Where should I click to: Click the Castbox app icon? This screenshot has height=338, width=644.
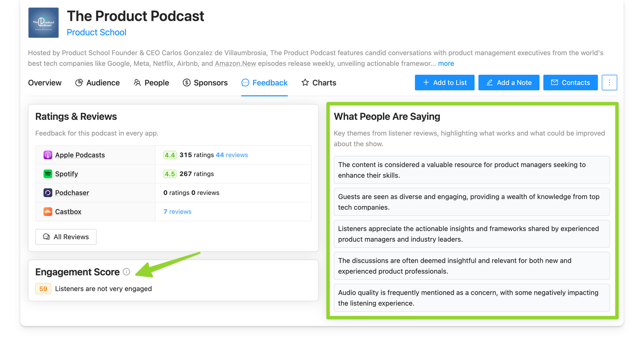click(x=48, y=211)
